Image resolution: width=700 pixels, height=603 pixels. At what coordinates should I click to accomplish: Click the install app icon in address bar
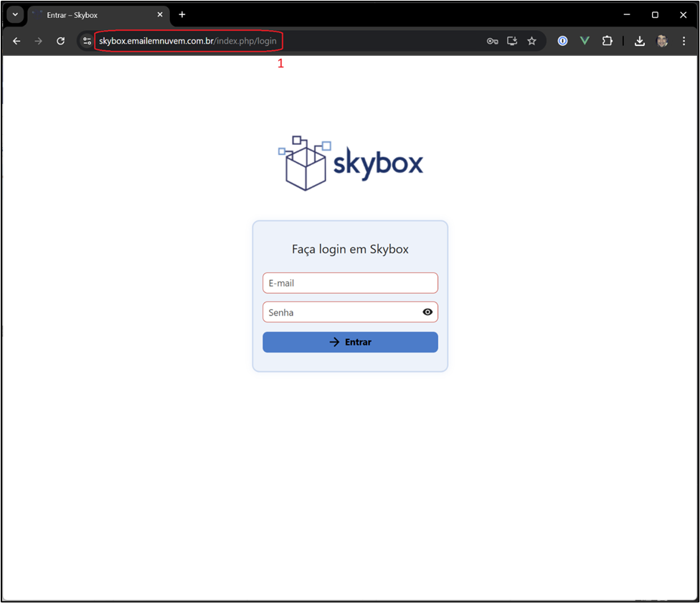click(512, 42)
